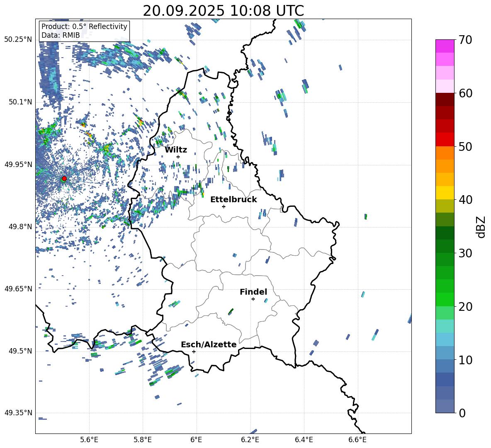Image resolution: width=491 pixels, height=448 pixels.
Task: Click the 49.5°N latitude label
Action: point(20,351)
